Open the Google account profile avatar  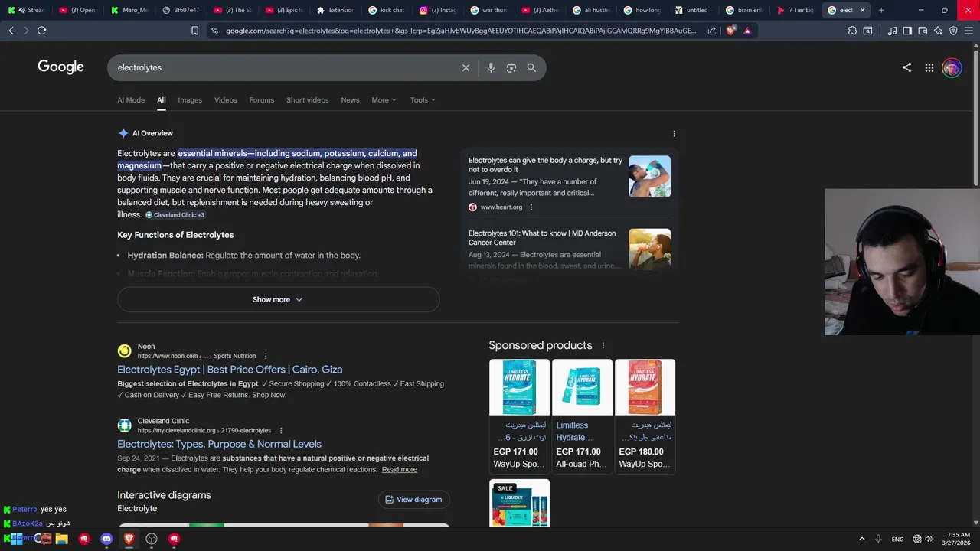(952, 67)
